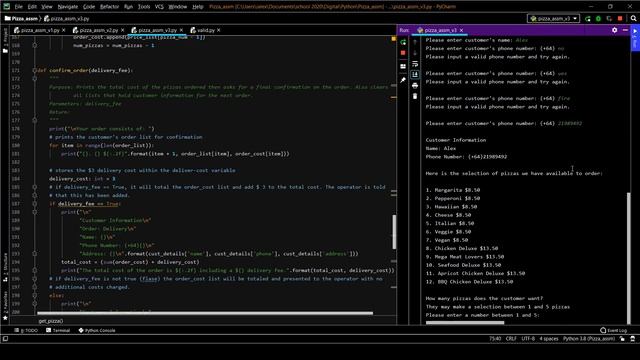Click the up arrow in Run console

click(415, 42)
